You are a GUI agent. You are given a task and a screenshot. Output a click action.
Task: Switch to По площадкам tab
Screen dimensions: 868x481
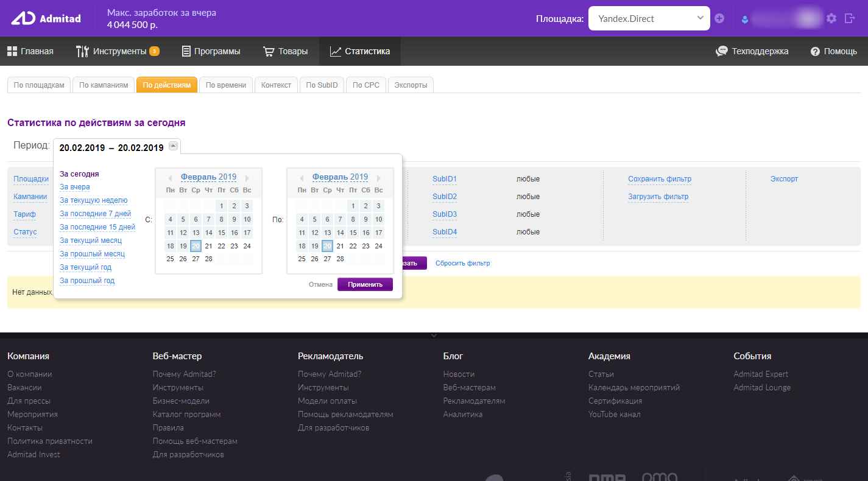(x=39, y=85)
